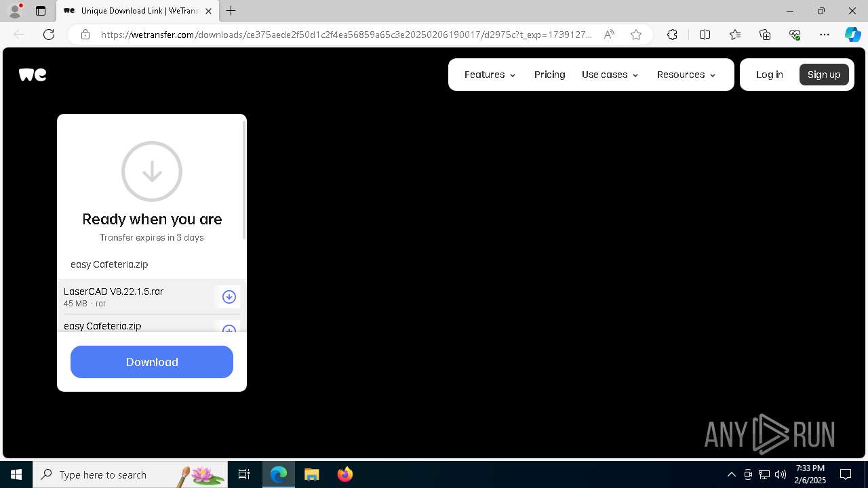Click the taskbar clock
The image size is (868, 488).
click(810, 474)
